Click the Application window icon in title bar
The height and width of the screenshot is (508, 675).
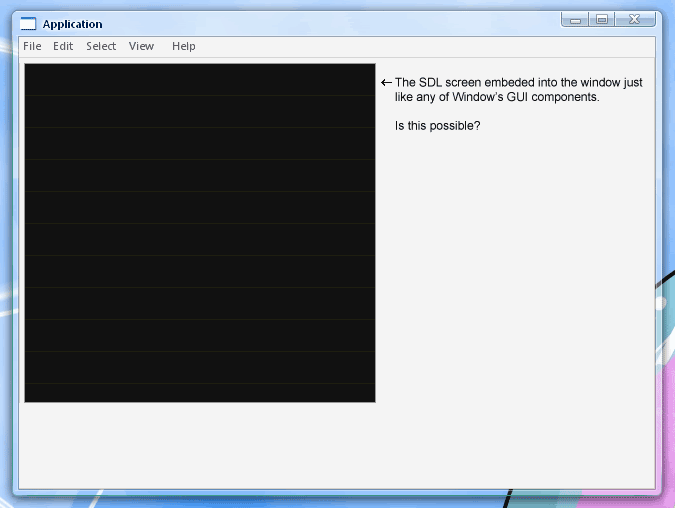pos(28,24)
